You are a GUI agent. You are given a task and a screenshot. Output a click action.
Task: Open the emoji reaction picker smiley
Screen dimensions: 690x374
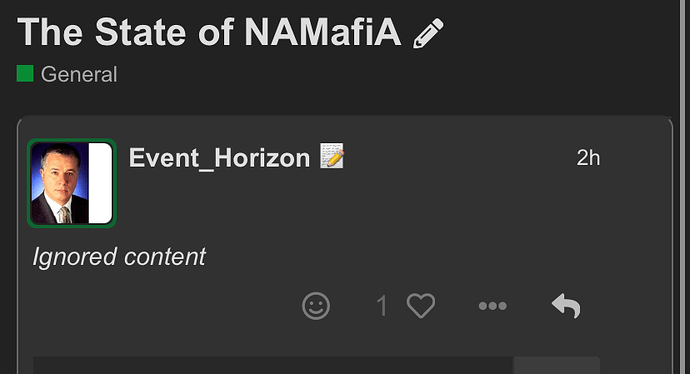(316, 306)
